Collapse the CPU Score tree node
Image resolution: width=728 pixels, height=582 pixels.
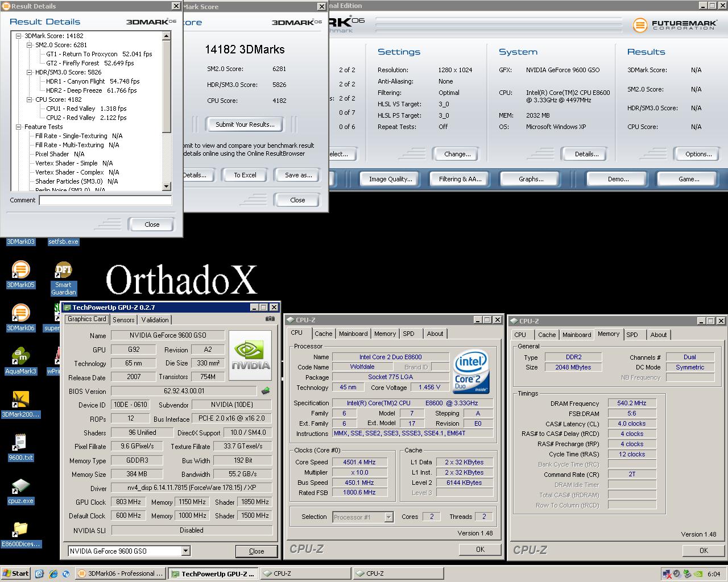point(29,99)
